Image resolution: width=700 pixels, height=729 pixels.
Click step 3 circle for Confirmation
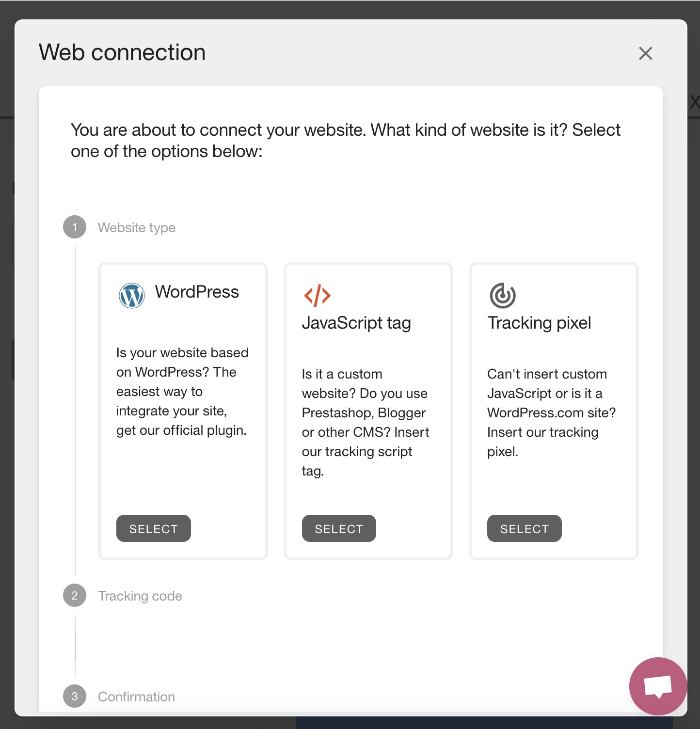coord(75,696)
